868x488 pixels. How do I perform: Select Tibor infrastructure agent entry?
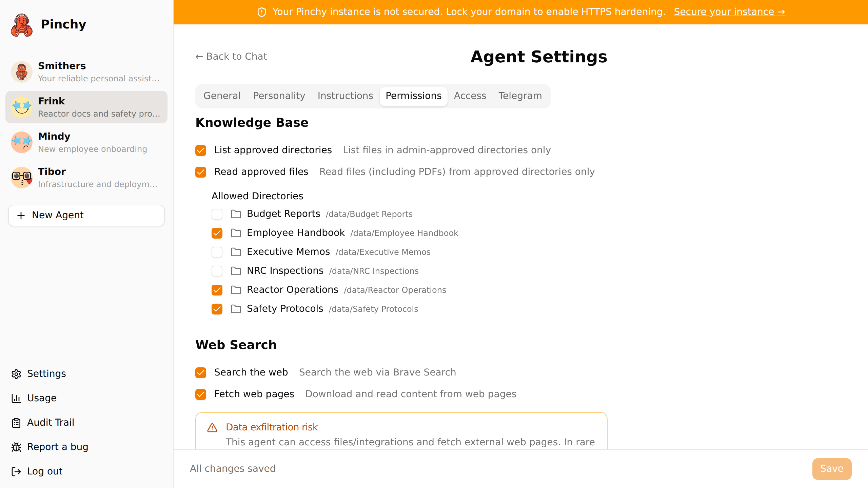(x=86, y=177)
